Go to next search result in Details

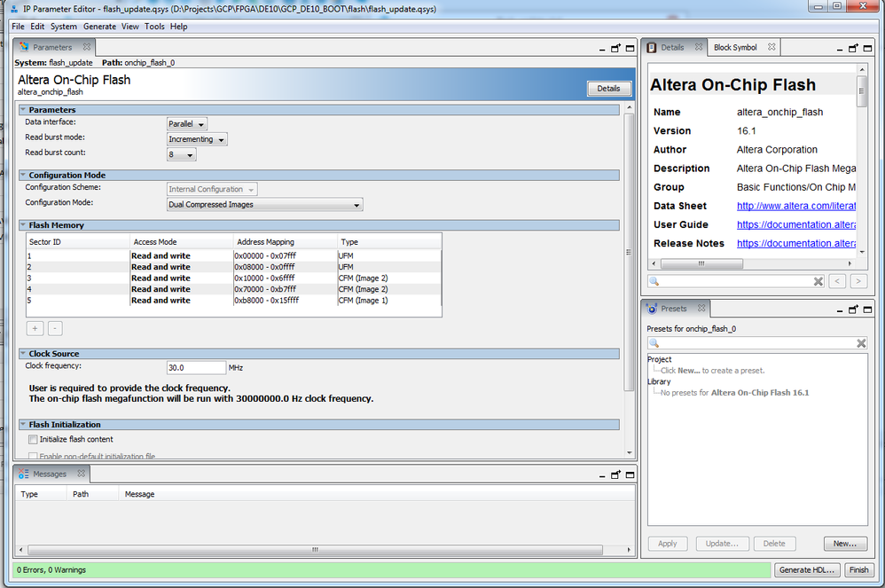[x=858, y=280]
